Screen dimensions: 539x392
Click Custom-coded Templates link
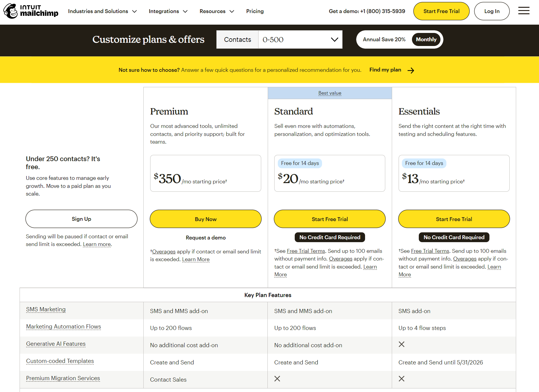[60, 361]
